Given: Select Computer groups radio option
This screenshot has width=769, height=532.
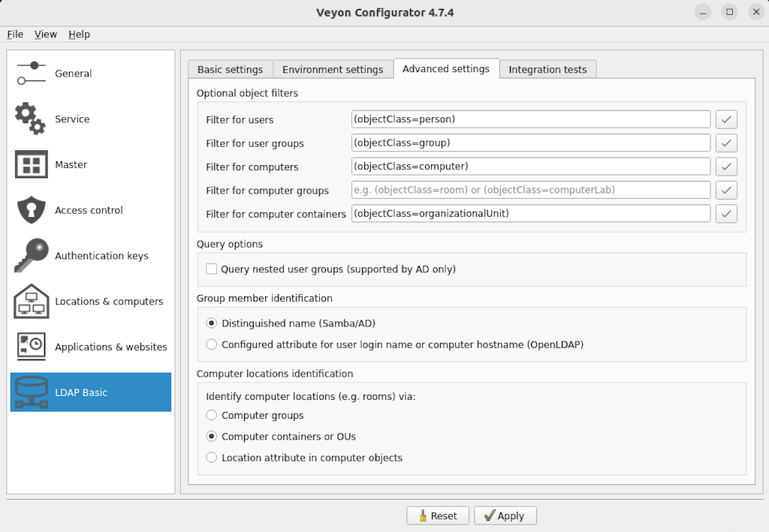Looking at the screenshot, I should [x=212, y=415].
